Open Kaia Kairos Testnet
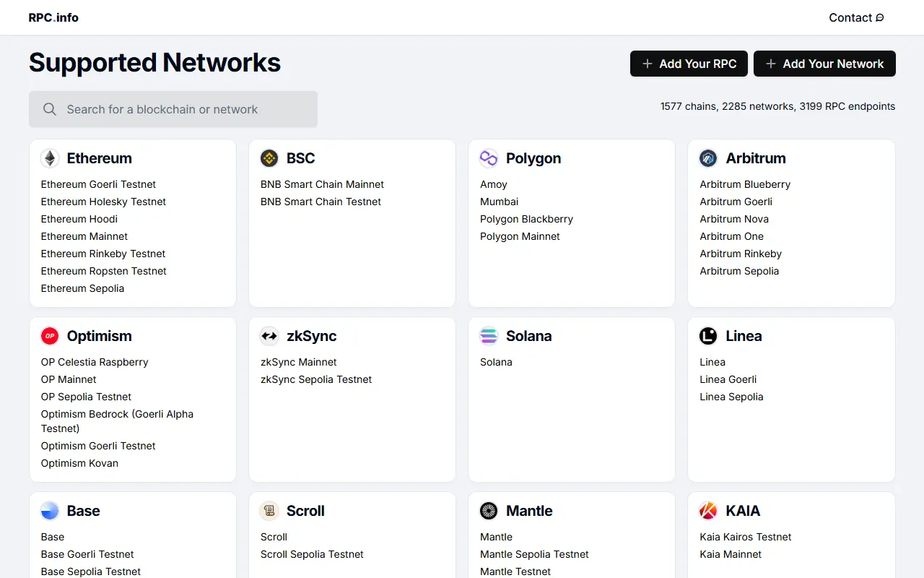 point(746,537)
